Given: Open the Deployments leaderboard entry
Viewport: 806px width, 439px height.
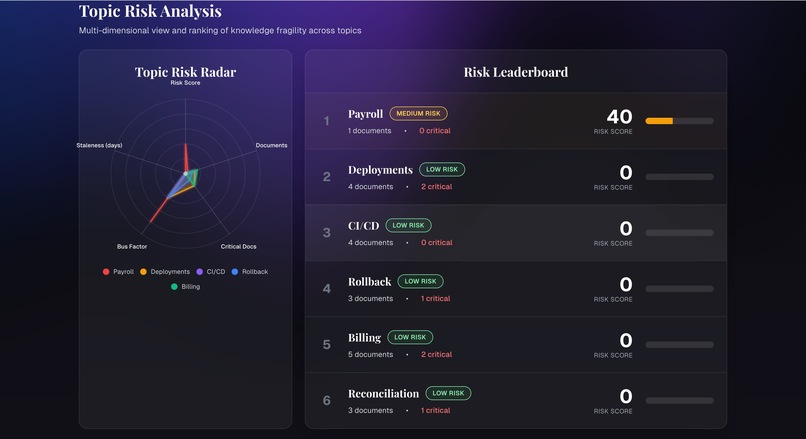Looking at the screenshot, I should [516, 177].
